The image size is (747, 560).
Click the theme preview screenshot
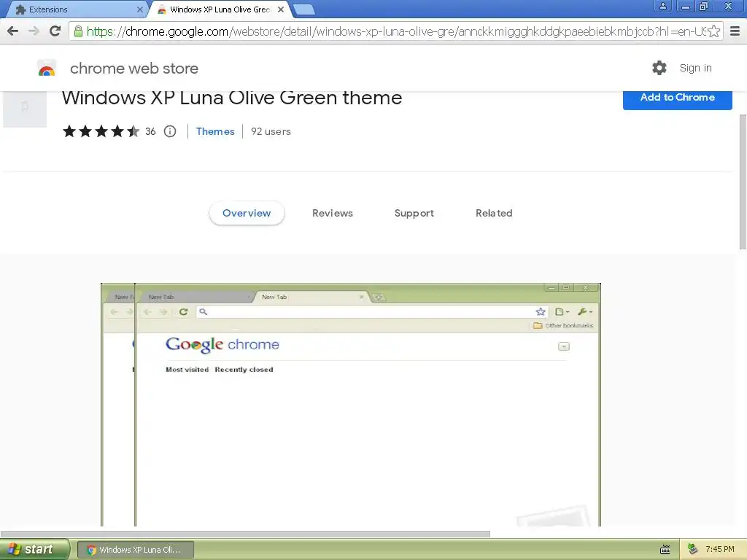click(351, 405)
